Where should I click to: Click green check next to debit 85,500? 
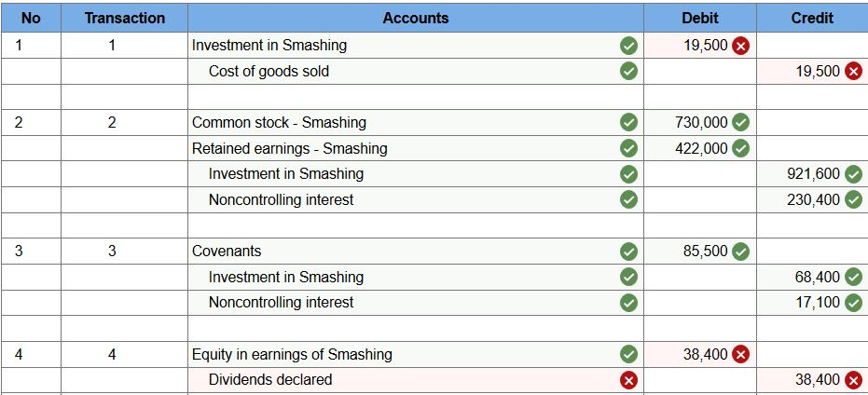coord(740,252)
